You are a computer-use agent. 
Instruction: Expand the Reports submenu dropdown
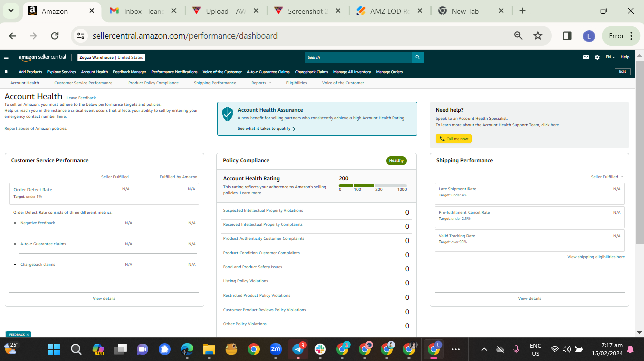pos(261,83)
